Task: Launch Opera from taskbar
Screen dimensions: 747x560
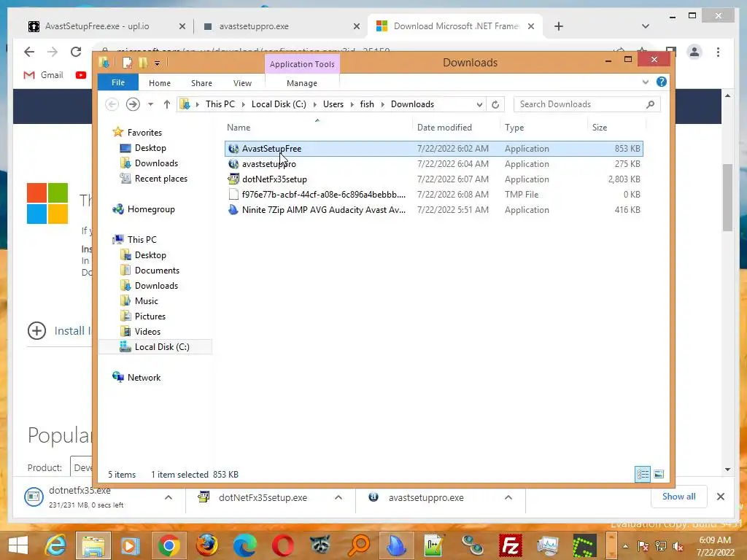Action: click(282, 545)
